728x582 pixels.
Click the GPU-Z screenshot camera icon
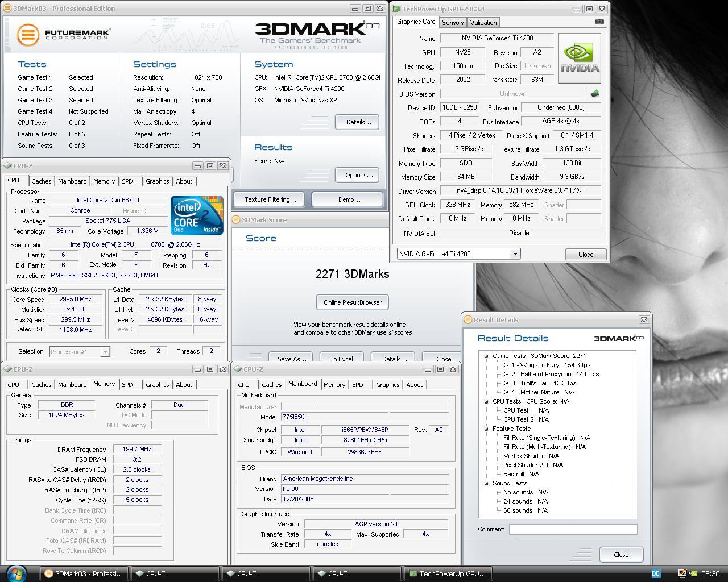pos(599,22)
